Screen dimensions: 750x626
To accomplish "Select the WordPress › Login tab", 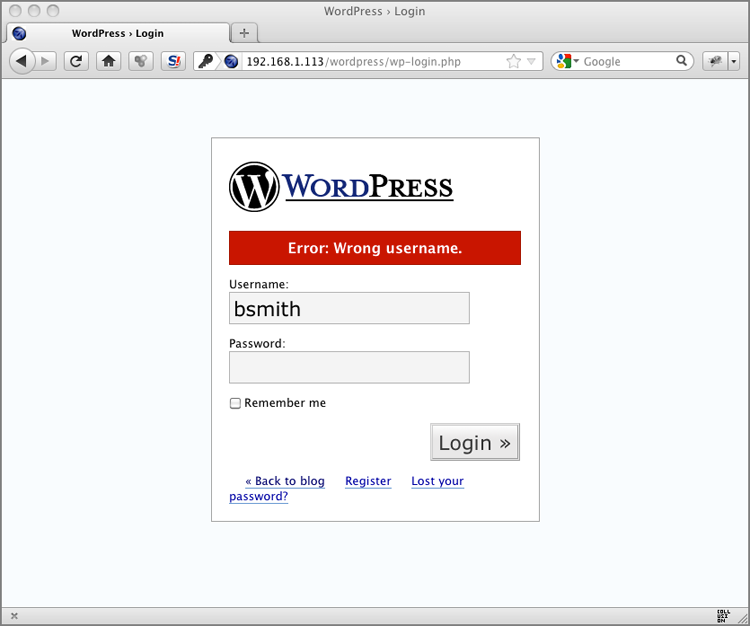I will tap(117, 33).
